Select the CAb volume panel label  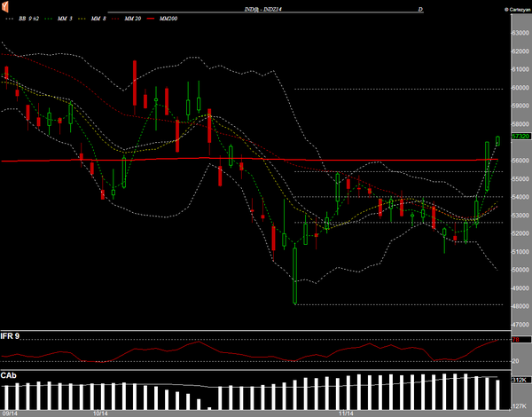click(x=9, y=375)
